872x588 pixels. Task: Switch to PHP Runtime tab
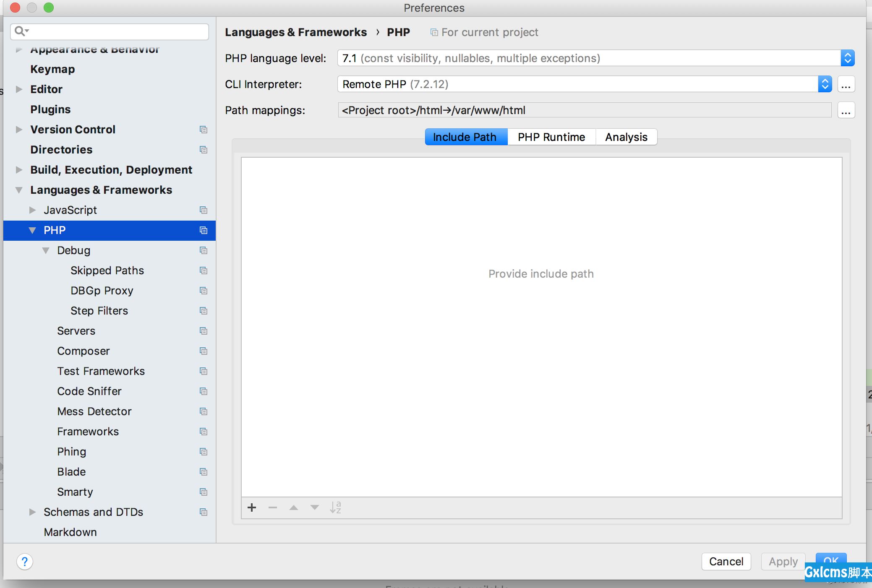550,136
